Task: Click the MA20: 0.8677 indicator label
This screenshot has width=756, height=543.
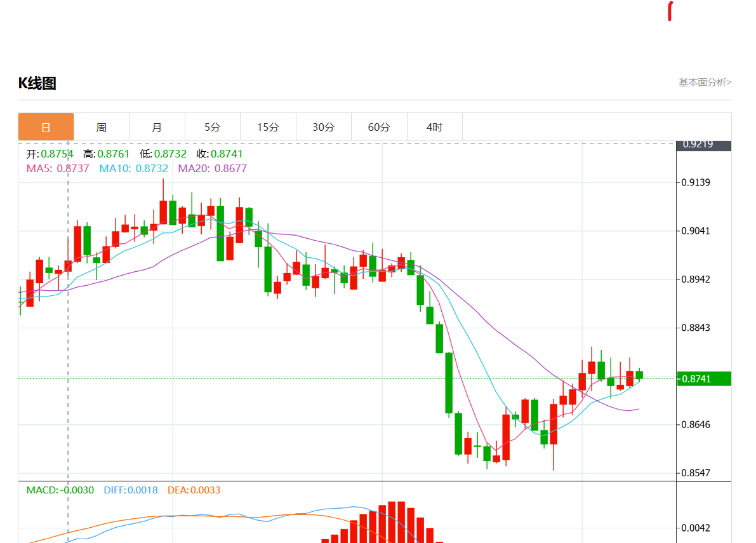Action: click(x=213, y=168)
